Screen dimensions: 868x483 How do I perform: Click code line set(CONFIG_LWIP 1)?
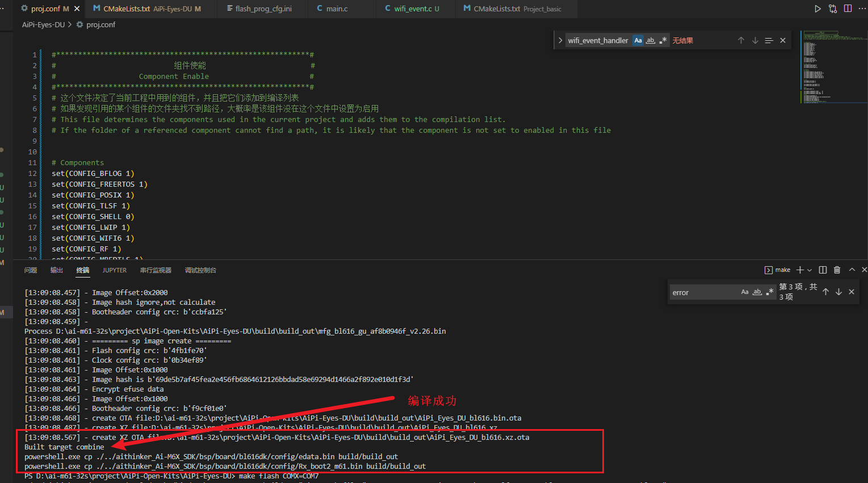pos(91,228)
